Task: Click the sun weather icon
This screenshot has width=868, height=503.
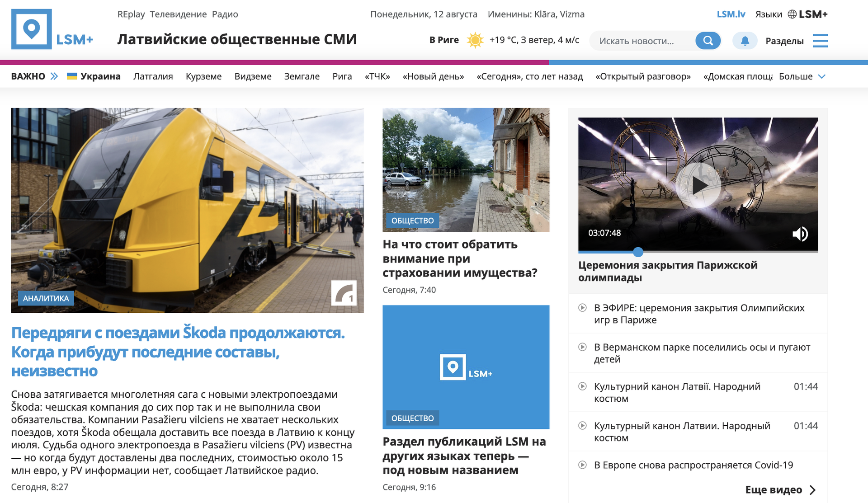Action: pos(475,40)
